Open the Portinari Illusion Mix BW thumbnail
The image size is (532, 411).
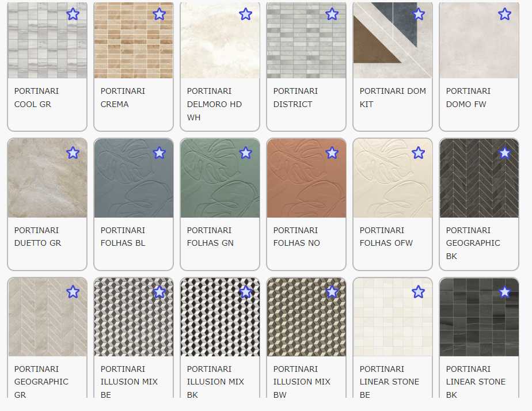point(306,318)
